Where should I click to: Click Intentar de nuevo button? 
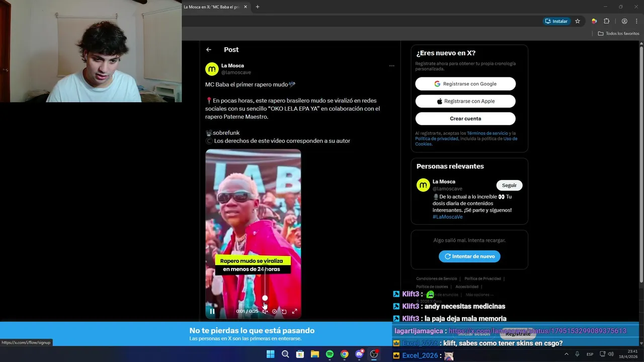(469, 256)
